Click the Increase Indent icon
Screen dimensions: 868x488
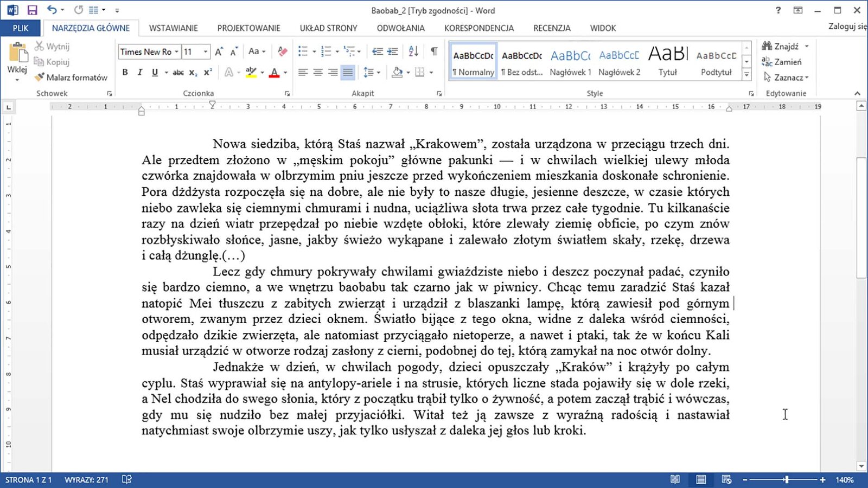[392, 52]
